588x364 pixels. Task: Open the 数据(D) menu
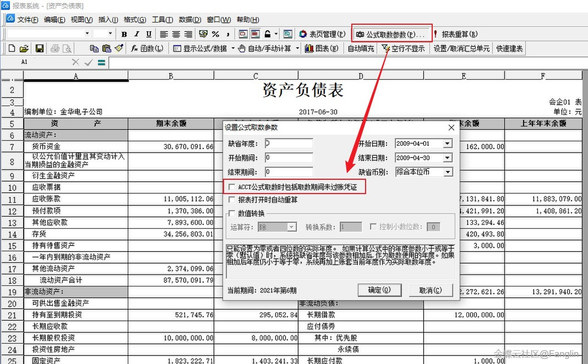click(190, 20)
